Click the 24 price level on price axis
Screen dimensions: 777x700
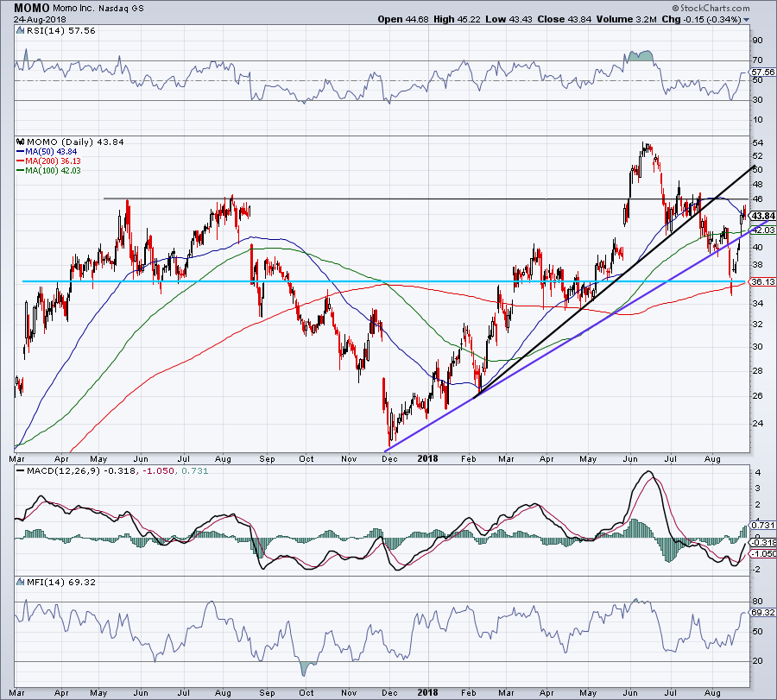click(758, 424)
